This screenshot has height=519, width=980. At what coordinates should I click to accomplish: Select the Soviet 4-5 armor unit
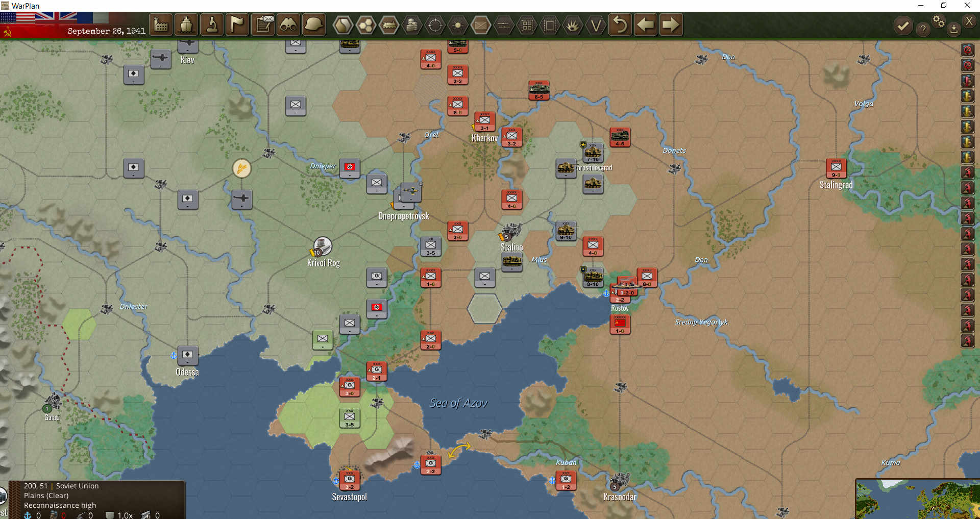pyautogui.click(x=620, y=137)
